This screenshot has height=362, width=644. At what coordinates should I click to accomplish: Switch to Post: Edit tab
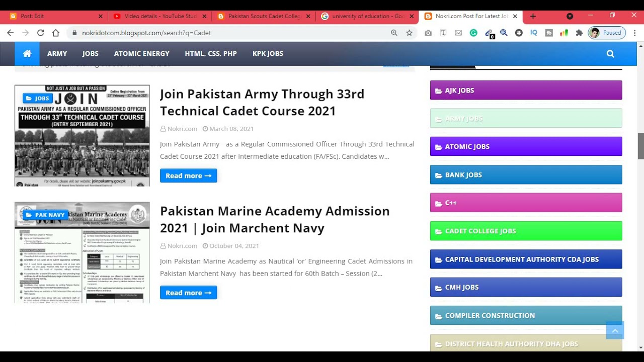54,16
